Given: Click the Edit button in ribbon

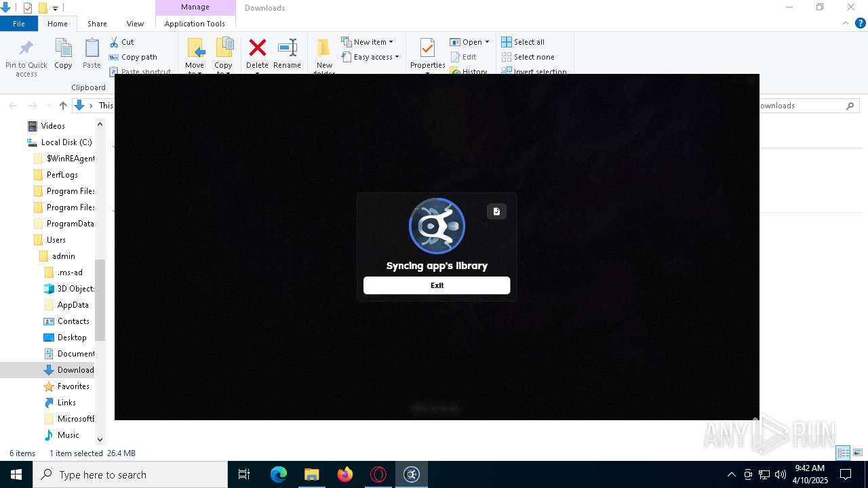Looking at the screenshot, I should click(463, 57).
